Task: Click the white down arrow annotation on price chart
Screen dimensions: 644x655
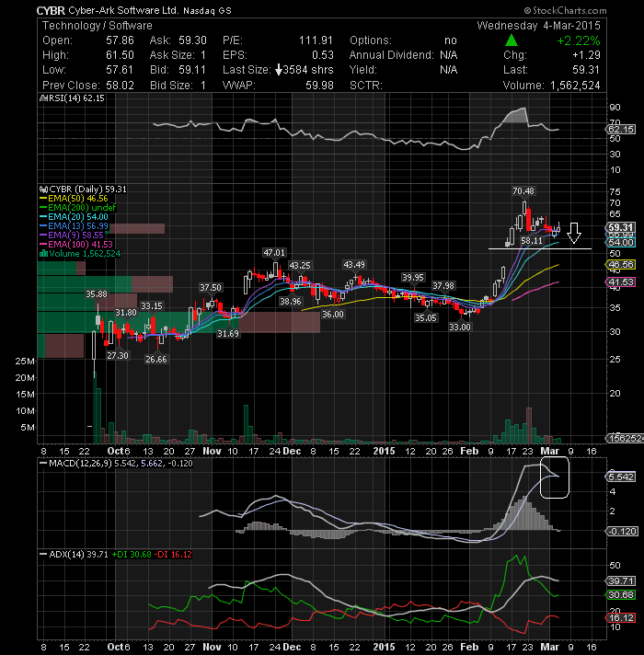Action: 574,233
